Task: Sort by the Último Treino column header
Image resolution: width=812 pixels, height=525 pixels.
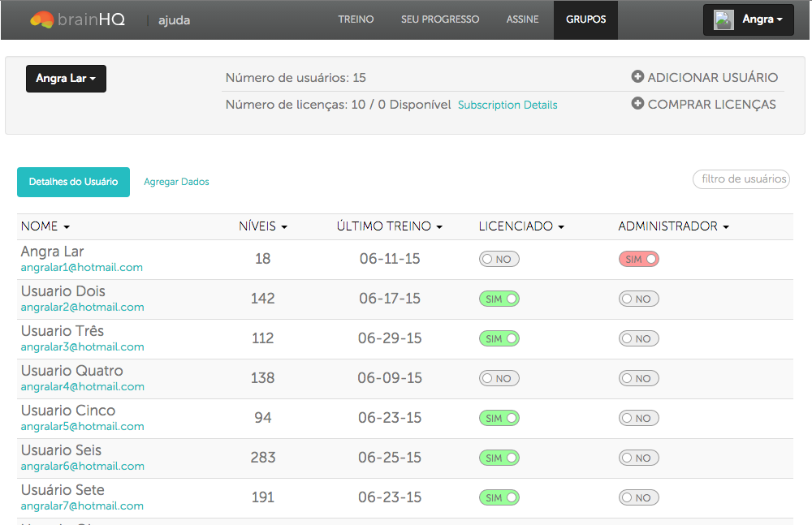Action: [x=389, y=226]
